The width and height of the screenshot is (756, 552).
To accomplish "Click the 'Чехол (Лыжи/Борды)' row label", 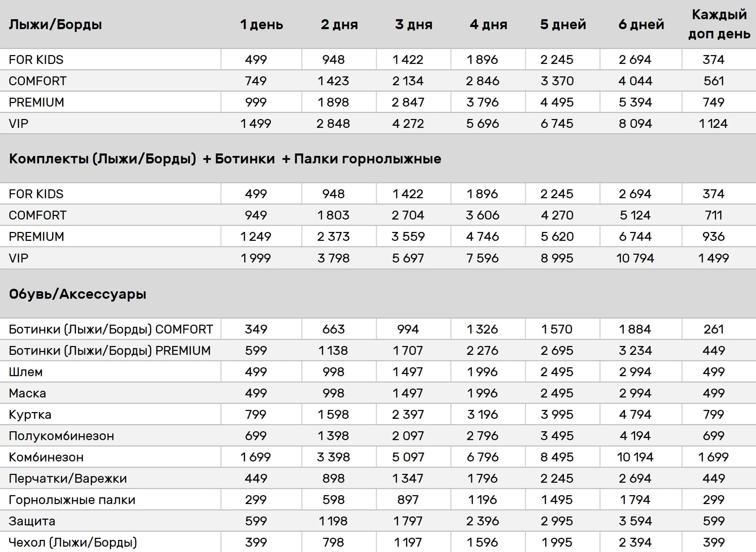I will coord(73,542).
